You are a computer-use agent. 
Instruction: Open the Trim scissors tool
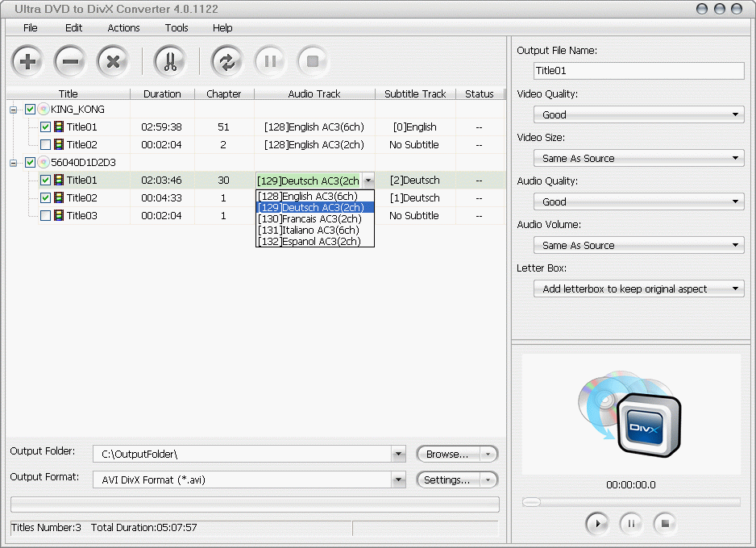(x=170, y=61)
